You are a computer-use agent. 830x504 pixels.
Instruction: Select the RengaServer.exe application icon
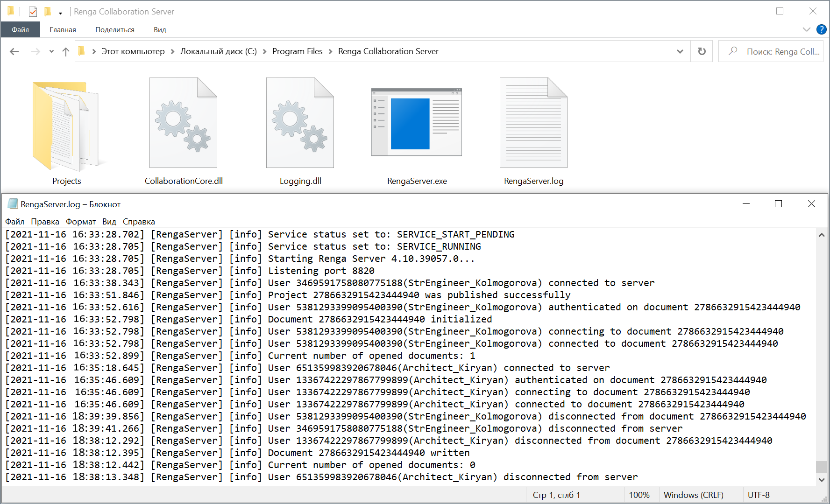(417, 122)
